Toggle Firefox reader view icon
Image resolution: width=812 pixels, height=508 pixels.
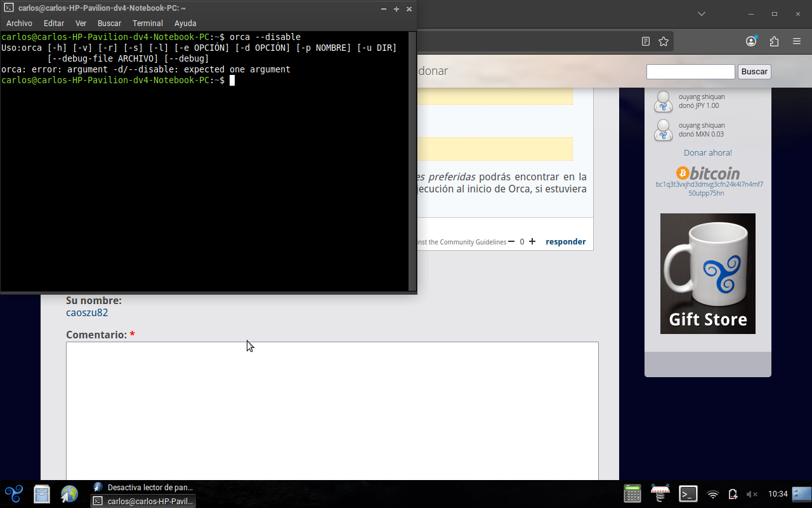(x=646, y=41)
